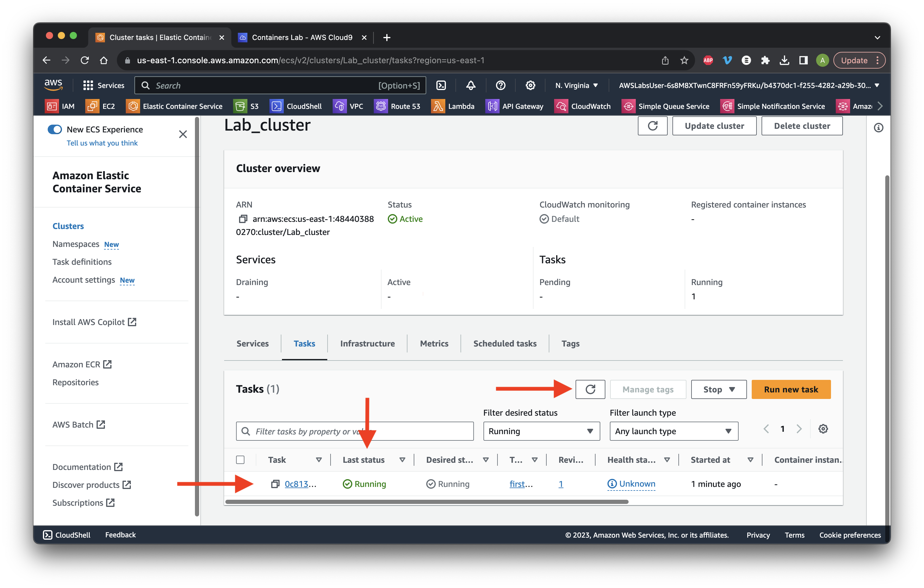Open the notifications bell
The image size is (924, 588).
click(x=470, y=85)
